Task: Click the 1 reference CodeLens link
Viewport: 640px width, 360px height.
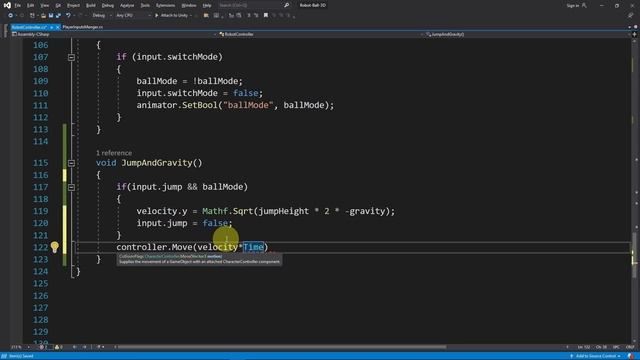Action: [114, 153]
